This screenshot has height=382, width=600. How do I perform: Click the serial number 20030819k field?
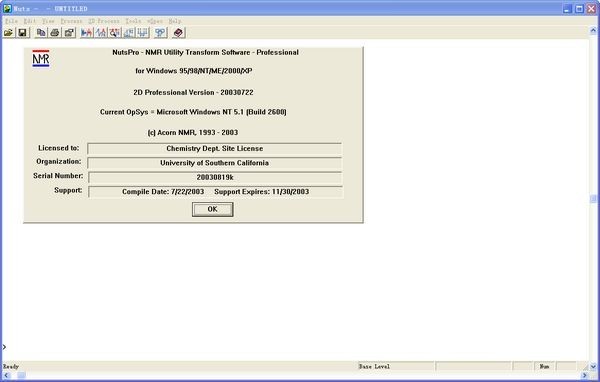click(215, 177)
